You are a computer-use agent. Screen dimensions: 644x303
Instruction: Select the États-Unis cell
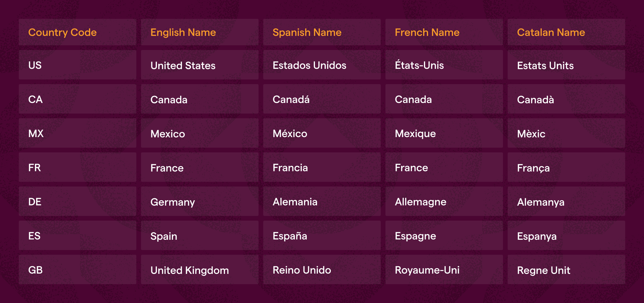point(444,65)
